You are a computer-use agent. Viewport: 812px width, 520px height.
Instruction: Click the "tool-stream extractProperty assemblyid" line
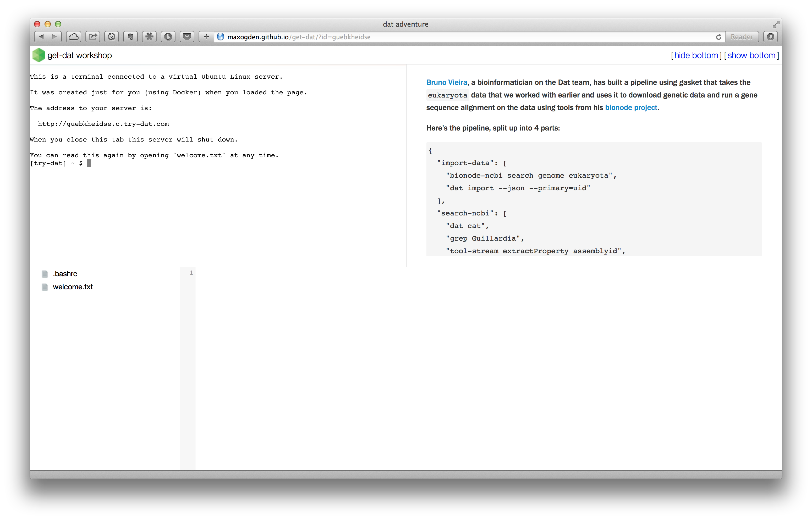click(535, 251)
